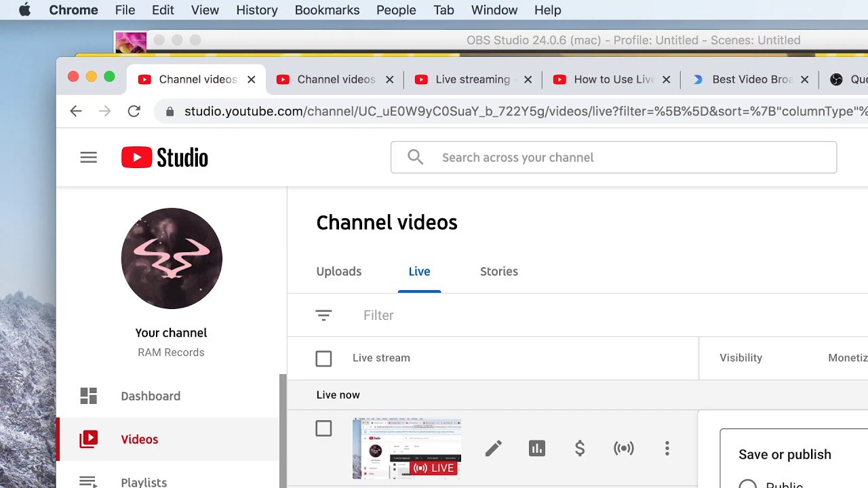Select the Live tab

(419, 271)
